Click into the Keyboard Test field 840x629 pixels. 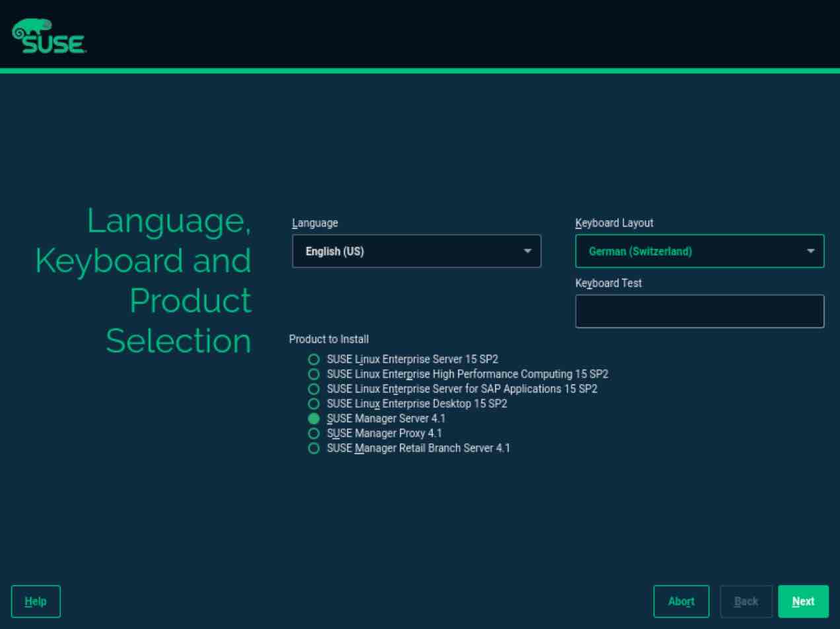(700, 311)
